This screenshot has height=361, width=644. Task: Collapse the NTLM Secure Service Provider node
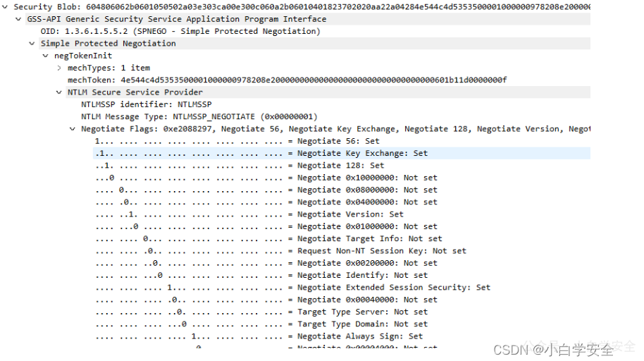59,92
